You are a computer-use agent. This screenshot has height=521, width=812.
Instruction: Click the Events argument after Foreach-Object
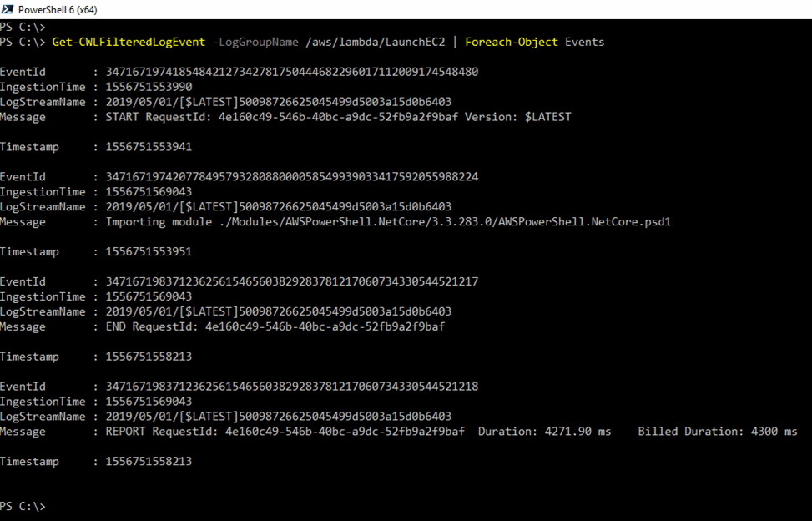pos(584,42)
